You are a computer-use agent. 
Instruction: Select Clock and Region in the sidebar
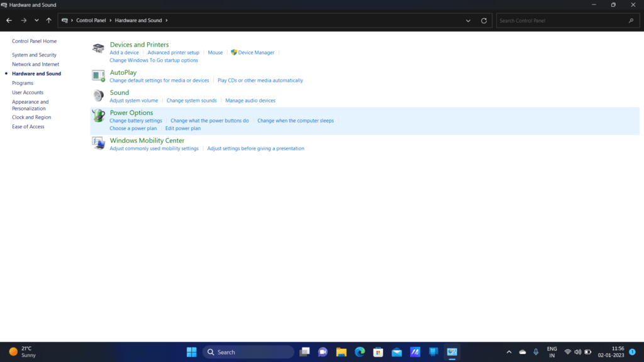(x=31, y=117)
